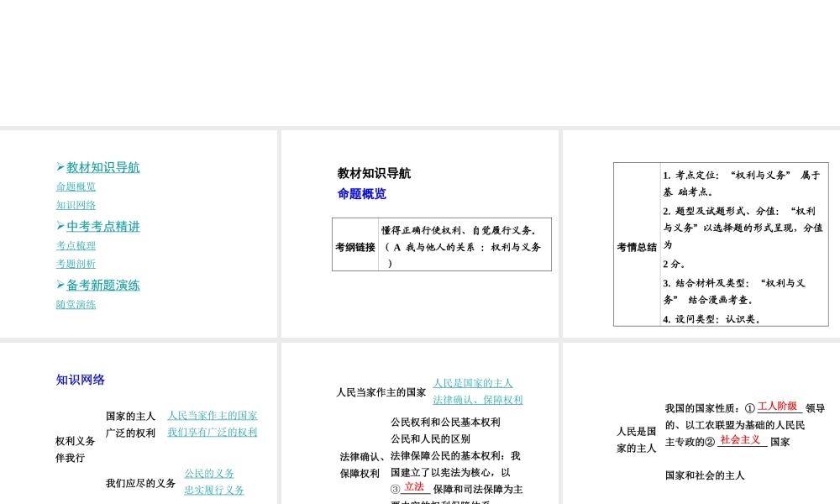This screenshot has height=504, width=840.
Task: Select the 公民权利和公民基本权利 line
Action: pyautogui.click(x=445, y=422)
